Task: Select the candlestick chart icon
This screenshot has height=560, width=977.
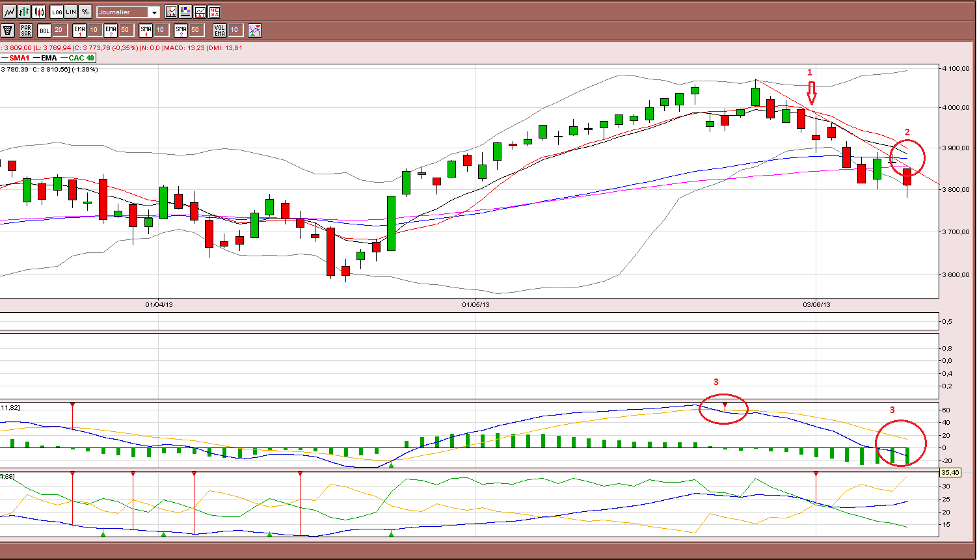Action: tap(38, 12)
